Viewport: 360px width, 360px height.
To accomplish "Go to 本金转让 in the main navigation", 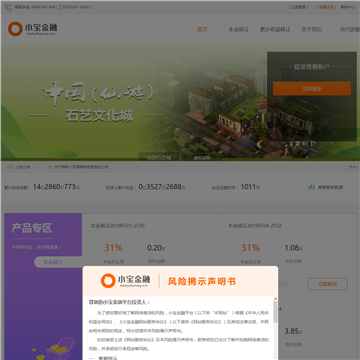I will tap(238, 29).
